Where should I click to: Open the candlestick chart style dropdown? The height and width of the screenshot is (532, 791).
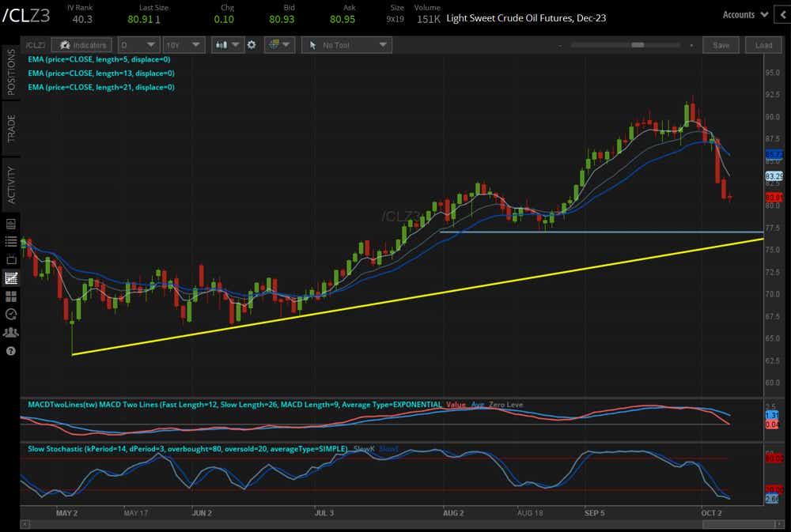coord(228,45)
